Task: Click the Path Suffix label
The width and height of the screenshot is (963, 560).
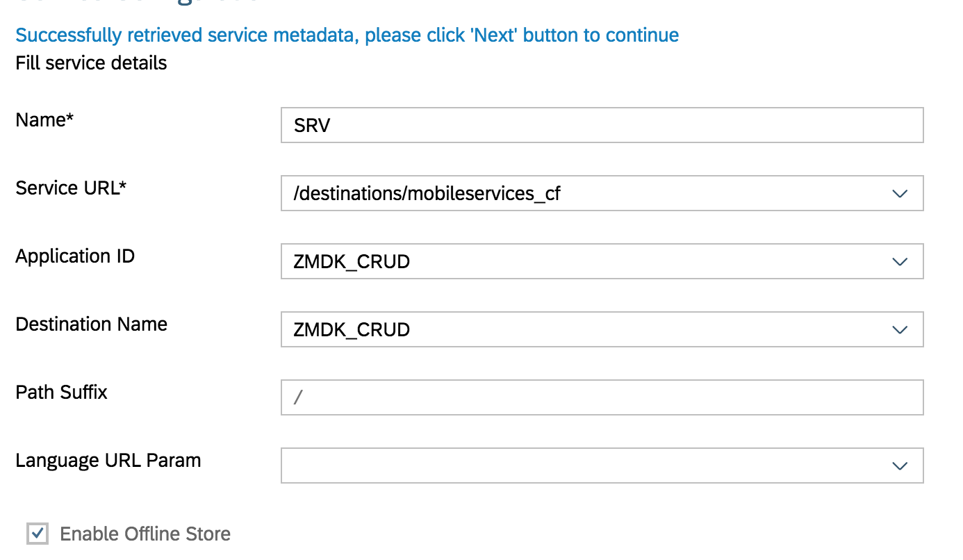Action: [x=61, y=392]
